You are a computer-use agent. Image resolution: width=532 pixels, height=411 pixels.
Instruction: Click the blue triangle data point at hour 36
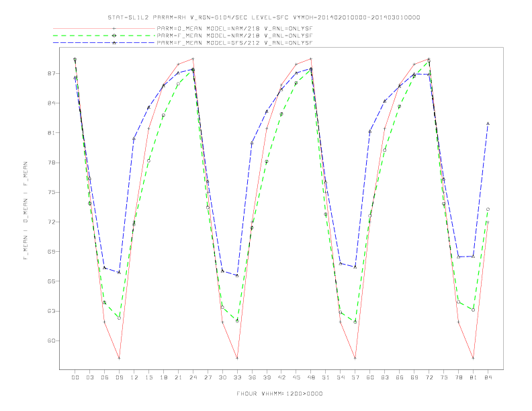[252, 143]
